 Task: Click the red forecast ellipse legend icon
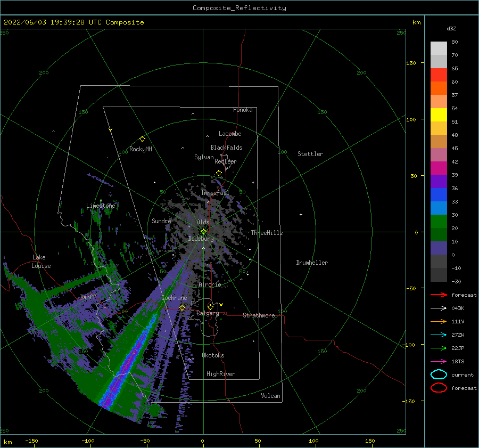(439, 388)
